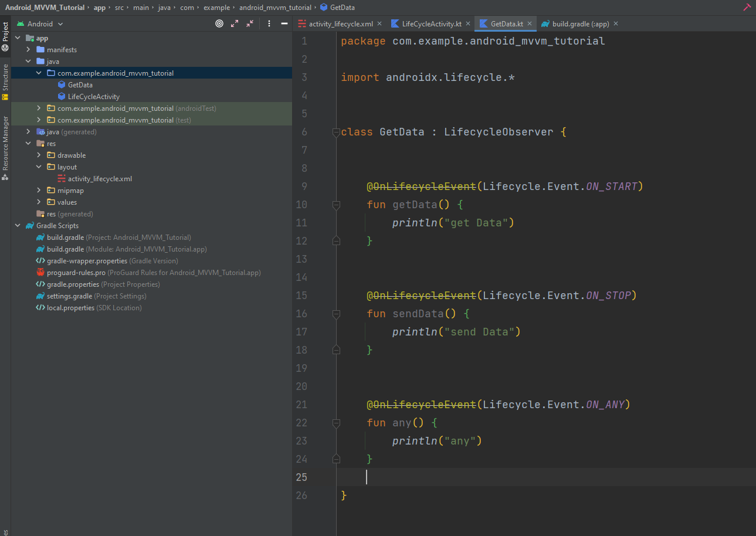Click the Expand All icon in Project panel
The width and height of the screenshot is (756, 536).
[235, 24]
